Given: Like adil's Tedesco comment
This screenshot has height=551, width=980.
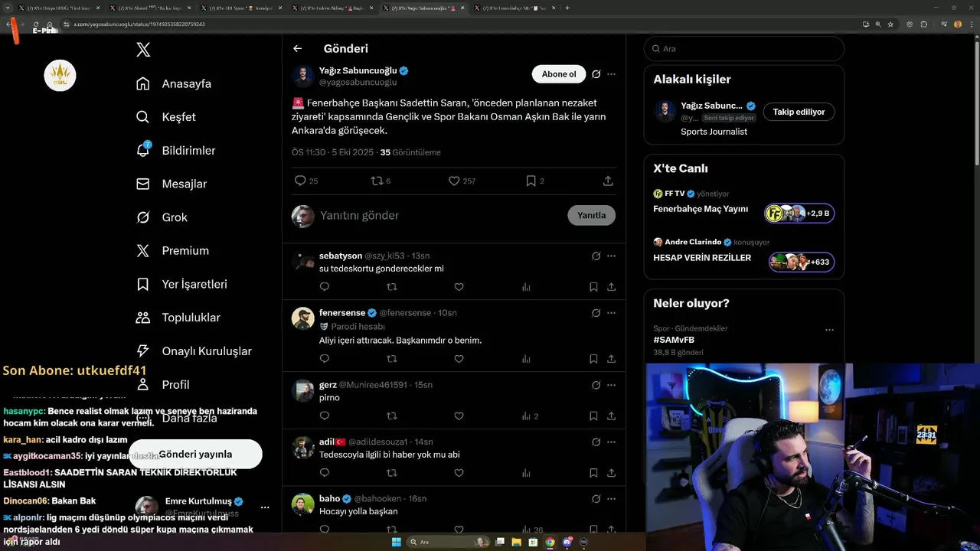Looking at the screenshot, I should 459,473.
